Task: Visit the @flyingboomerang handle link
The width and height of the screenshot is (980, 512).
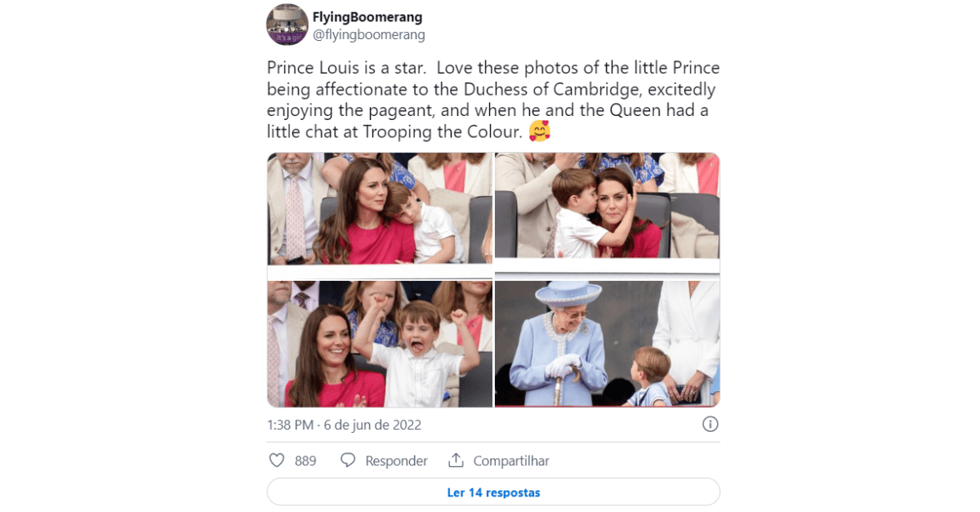Action: tap(369, 35)
